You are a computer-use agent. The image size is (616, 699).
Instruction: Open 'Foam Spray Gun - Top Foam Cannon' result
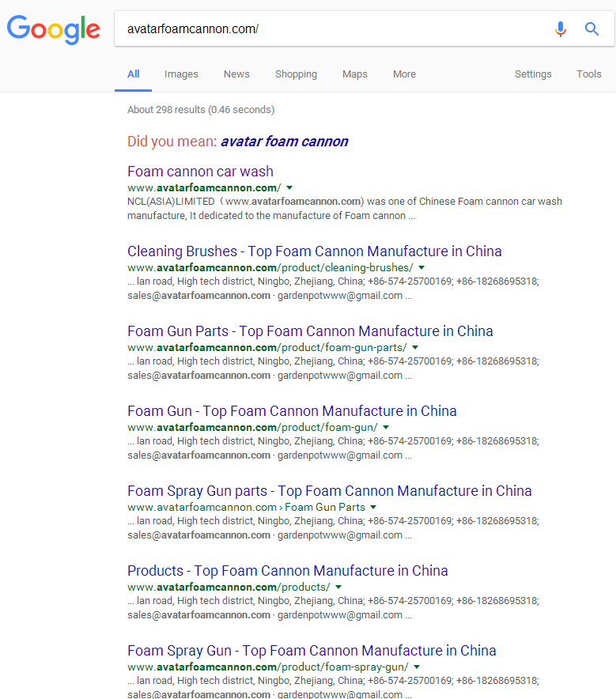[x=312, y=651]
